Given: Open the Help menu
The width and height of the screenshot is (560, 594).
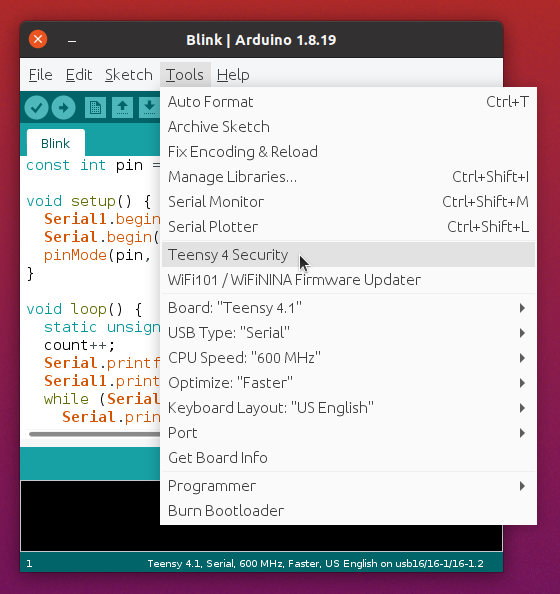Looking at the screenshot, I should (233, 75).
